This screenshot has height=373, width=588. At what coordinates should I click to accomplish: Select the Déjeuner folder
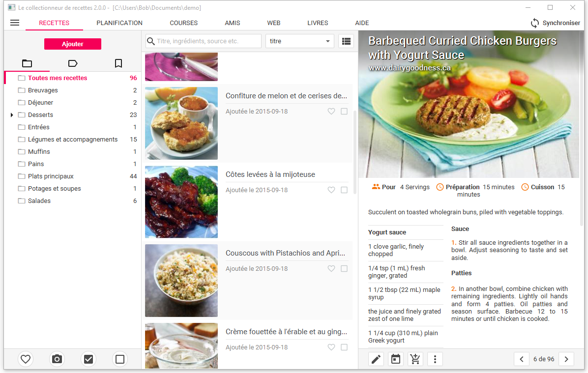pos(72,103)
